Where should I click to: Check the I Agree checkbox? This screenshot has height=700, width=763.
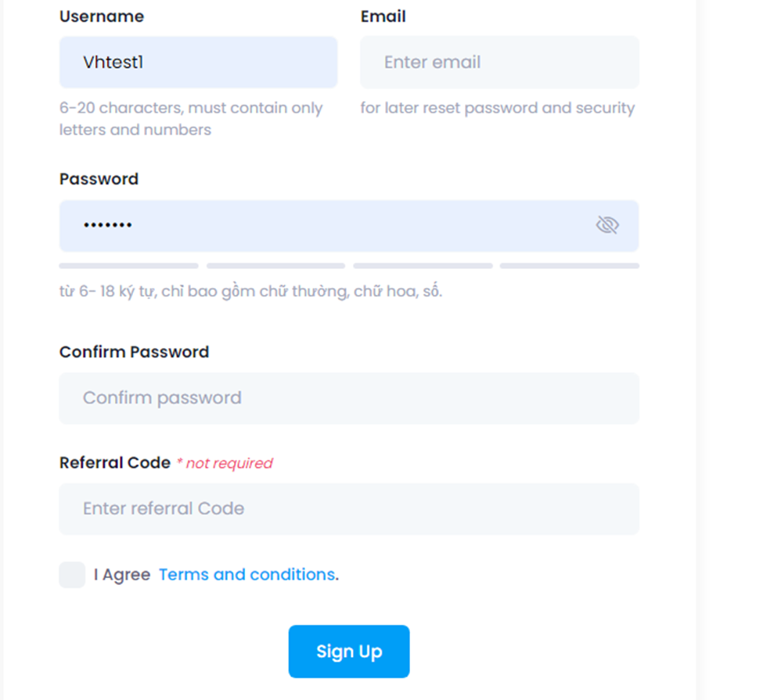72,575
